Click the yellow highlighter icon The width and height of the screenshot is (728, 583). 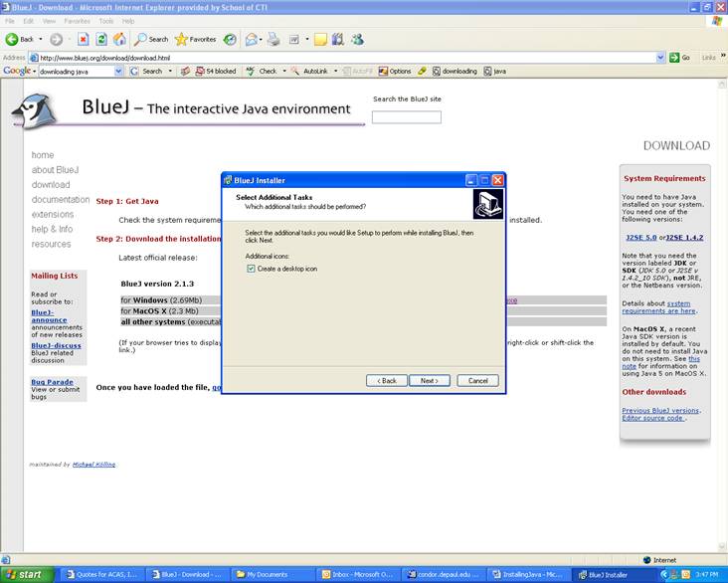point(422,71)
